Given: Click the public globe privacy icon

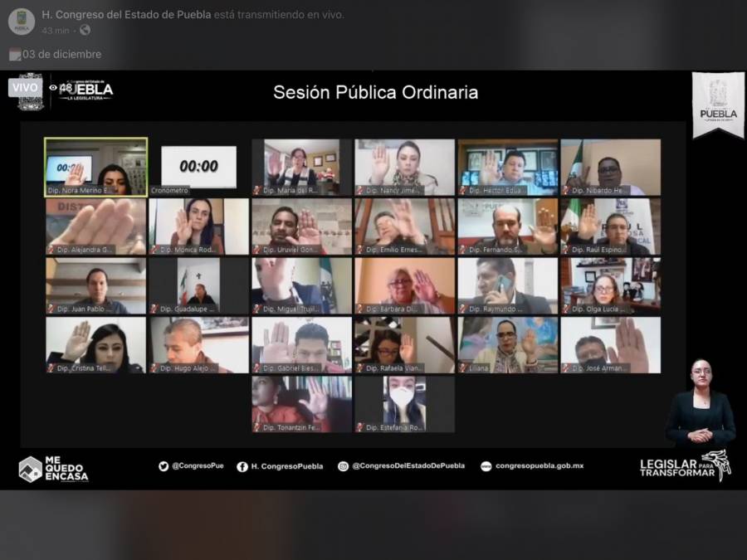Looking at the screenshot, I should pyautogui.click(x=85, y=30).
